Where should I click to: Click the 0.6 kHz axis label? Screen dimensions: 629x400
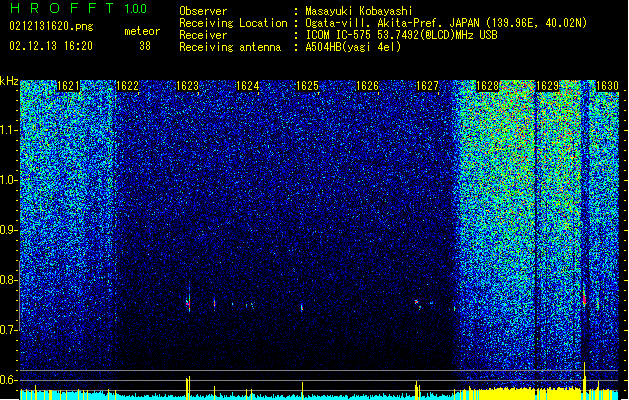[x=9, y=380]
